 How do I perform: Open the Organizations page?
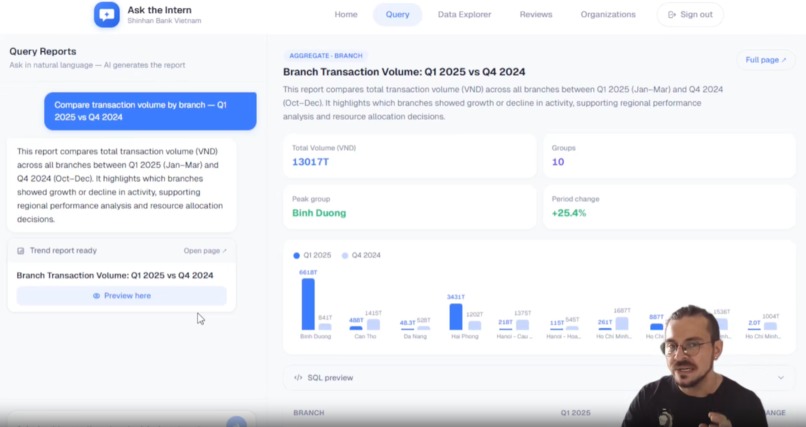608,14
